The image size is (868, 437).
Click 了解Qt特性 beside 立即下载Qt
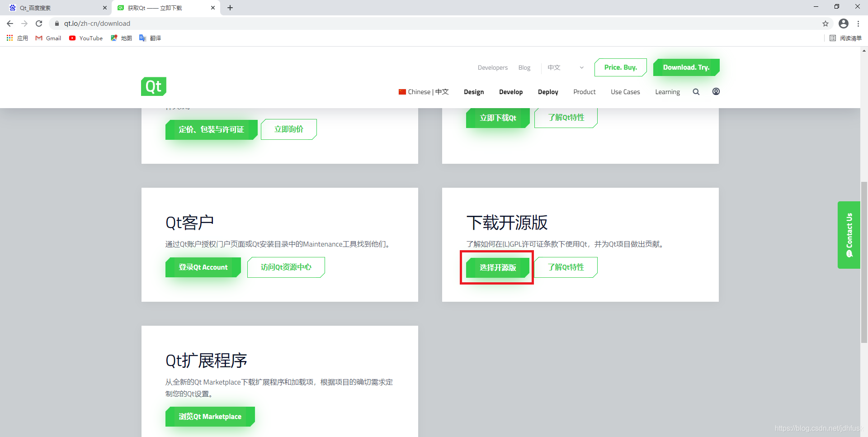click(x=566, y=118)
